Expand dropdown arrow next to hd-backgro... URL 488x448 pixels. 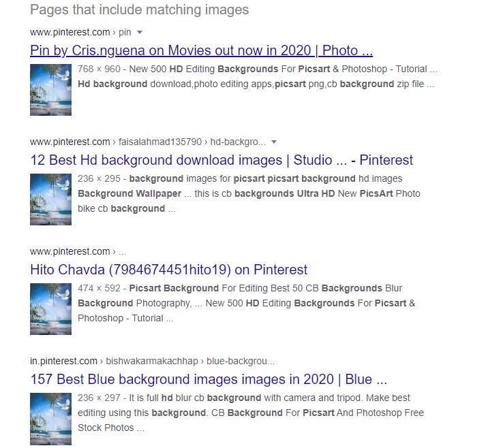(274, 142)
